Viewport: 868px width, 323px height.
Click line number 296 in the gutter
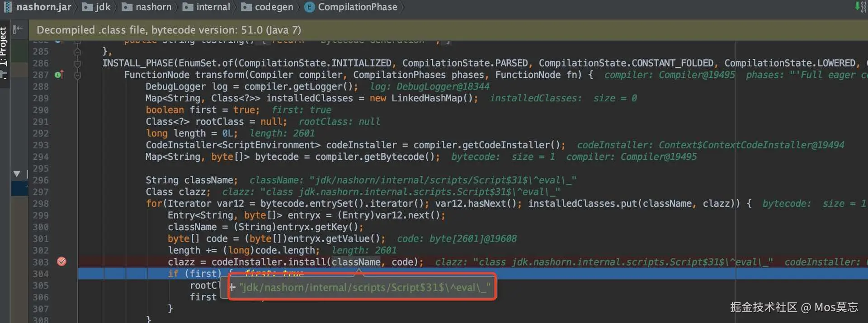[x=40, y=180]
